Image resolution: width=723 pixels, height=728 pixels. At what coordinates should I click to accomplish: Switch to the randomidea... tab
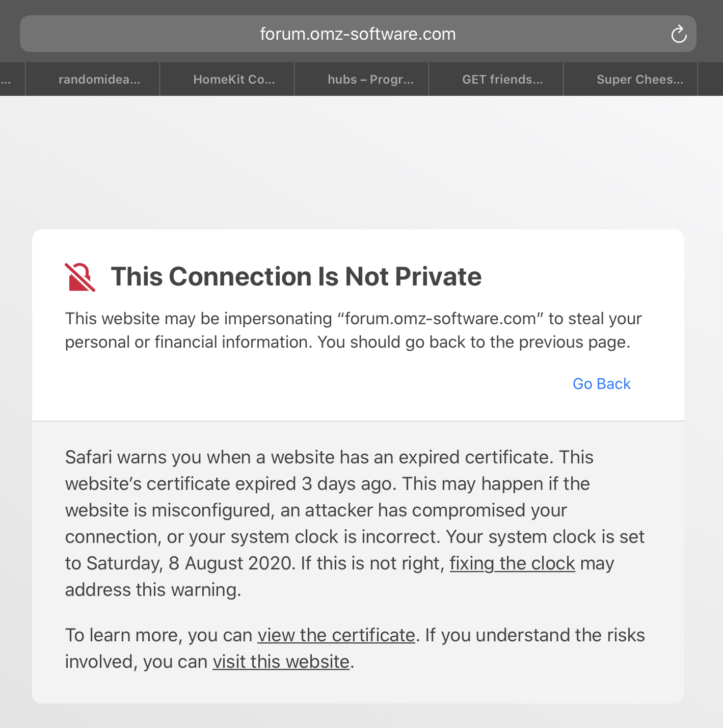(92, 79)
